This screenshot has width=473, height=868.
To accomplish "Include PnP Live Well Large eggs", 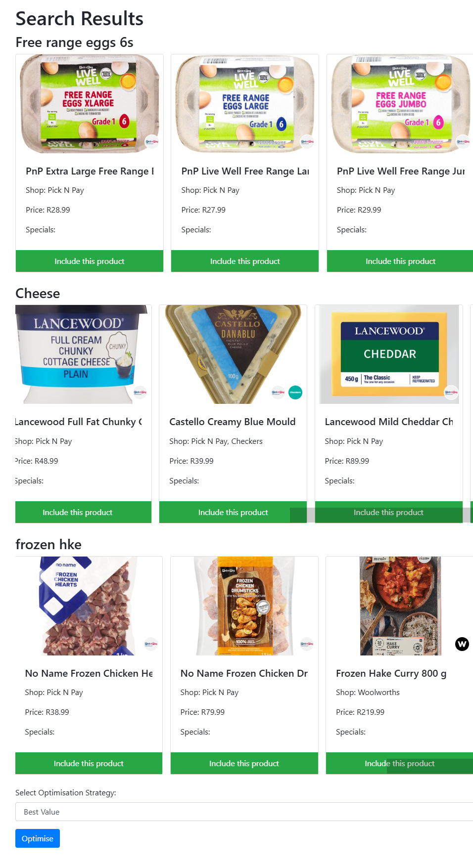I will click(245, 261).
